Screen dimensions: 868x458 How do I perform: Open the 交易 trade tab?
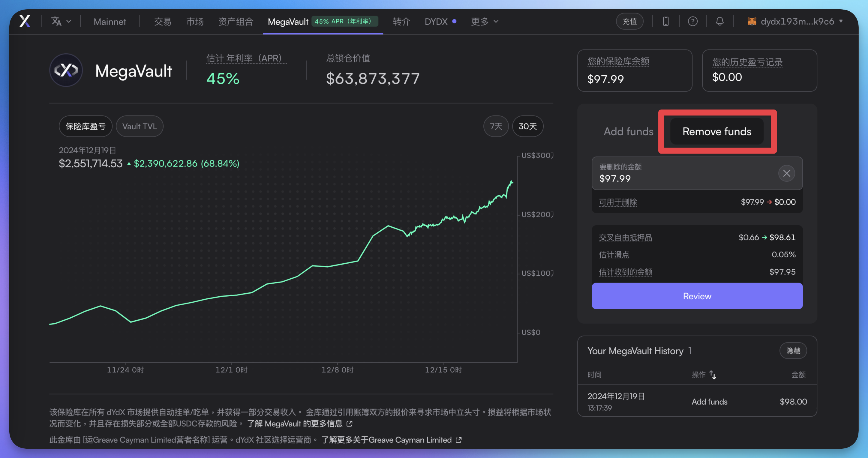pos(163,22)
